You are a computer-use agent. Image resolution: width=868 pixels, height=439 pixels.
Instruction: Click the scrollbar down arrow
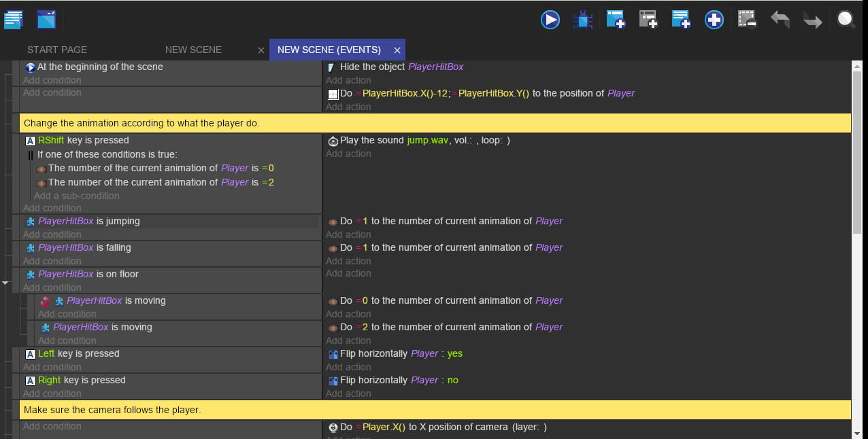(x=857, y=433)
